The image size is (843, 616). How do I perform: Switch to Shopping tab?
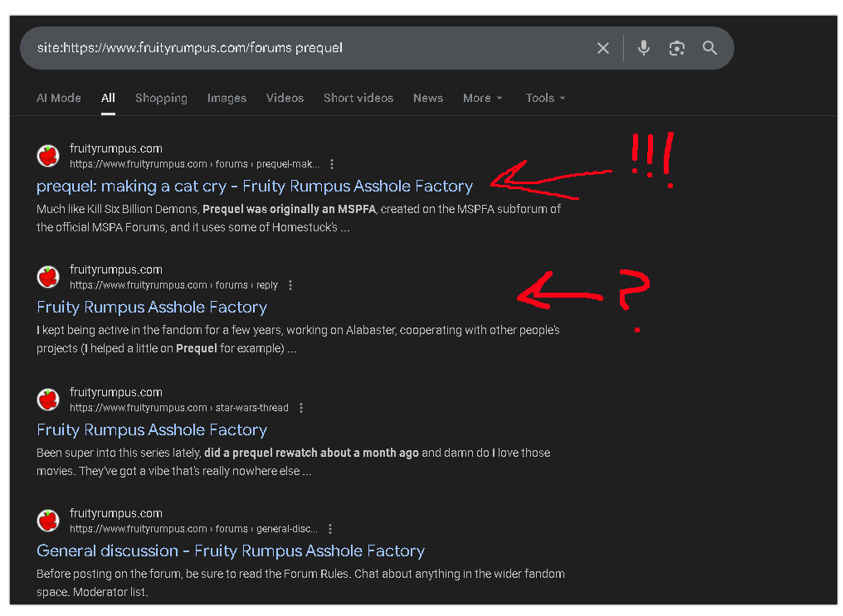(x=161, y=99)
